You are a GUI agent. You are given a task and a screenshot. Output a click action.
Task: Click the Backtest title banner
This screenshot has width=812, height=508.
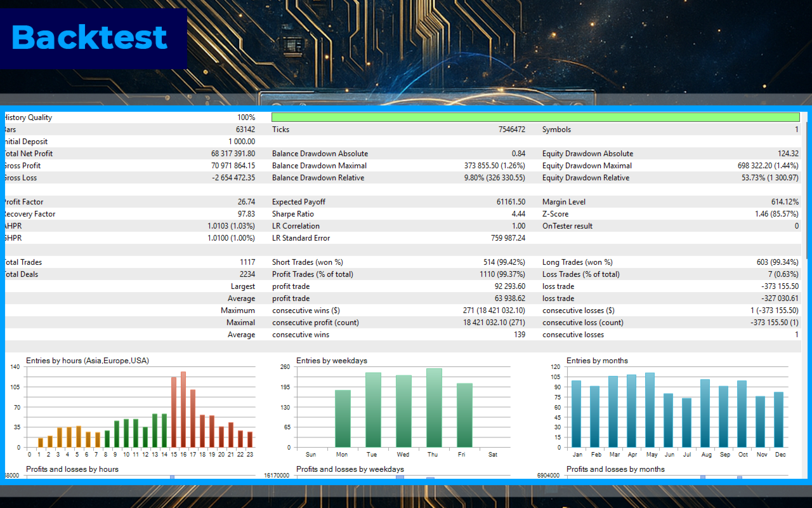[x=93, y=38]
